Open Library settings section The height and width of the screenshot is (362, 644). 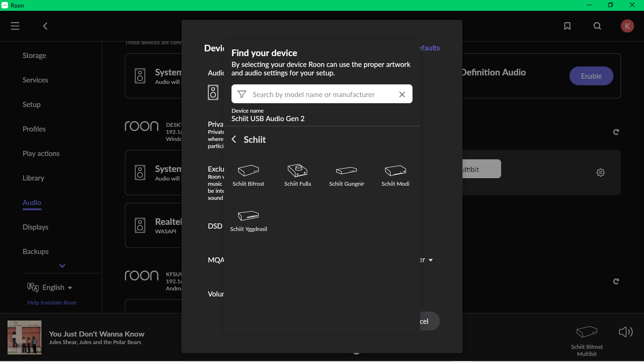point(33,178)
